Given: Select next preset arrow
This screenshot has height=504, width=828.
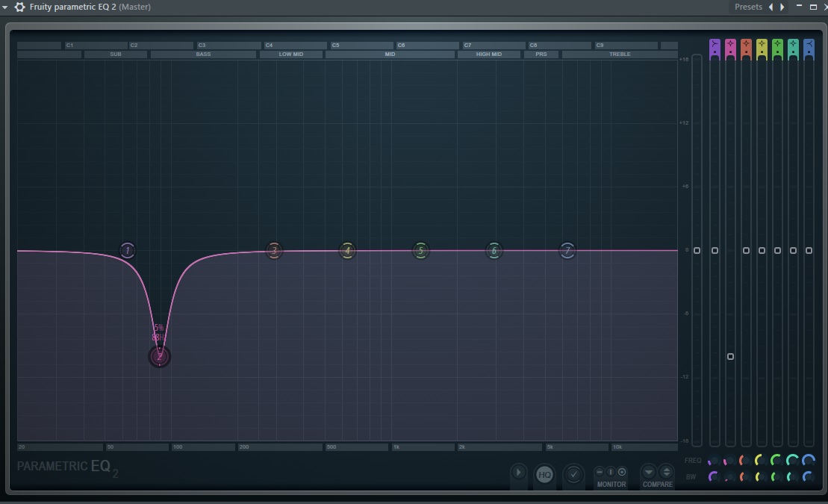Looking at the screenshot, I should 782,7.
